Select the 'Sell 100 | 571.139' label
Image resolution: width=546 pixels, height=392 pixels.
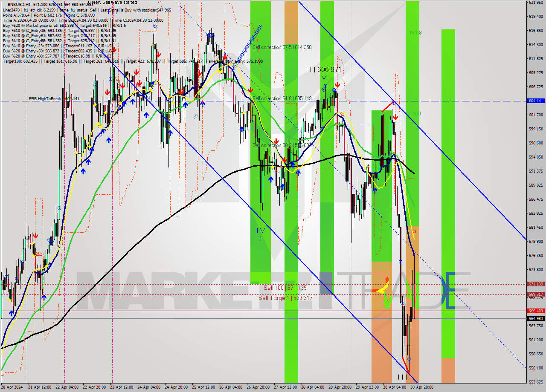285,288
